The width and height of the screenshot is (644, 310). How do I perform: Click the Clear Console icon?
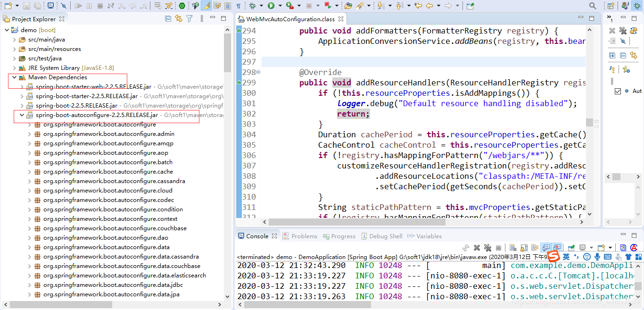point(513,248)
